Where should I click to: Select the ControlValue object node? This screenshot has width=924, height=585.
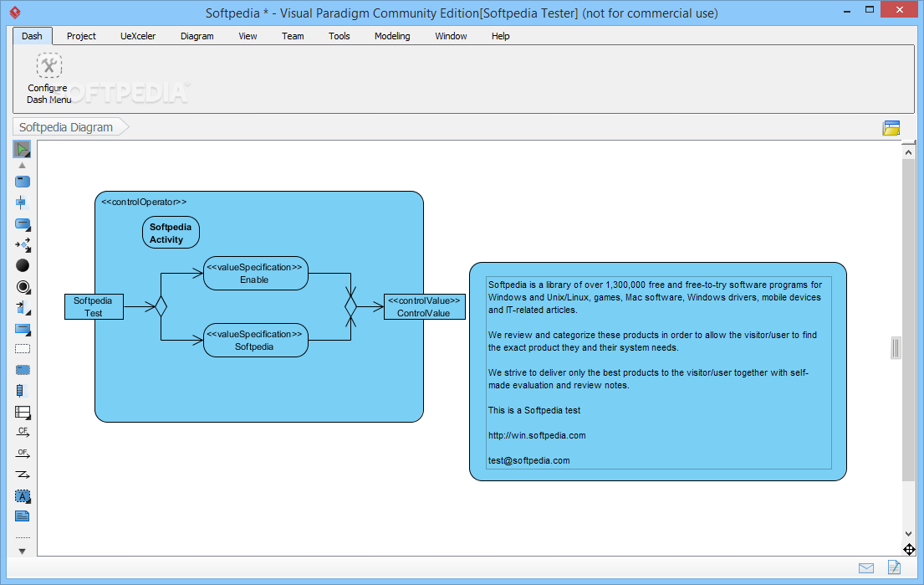pos(424,306)
